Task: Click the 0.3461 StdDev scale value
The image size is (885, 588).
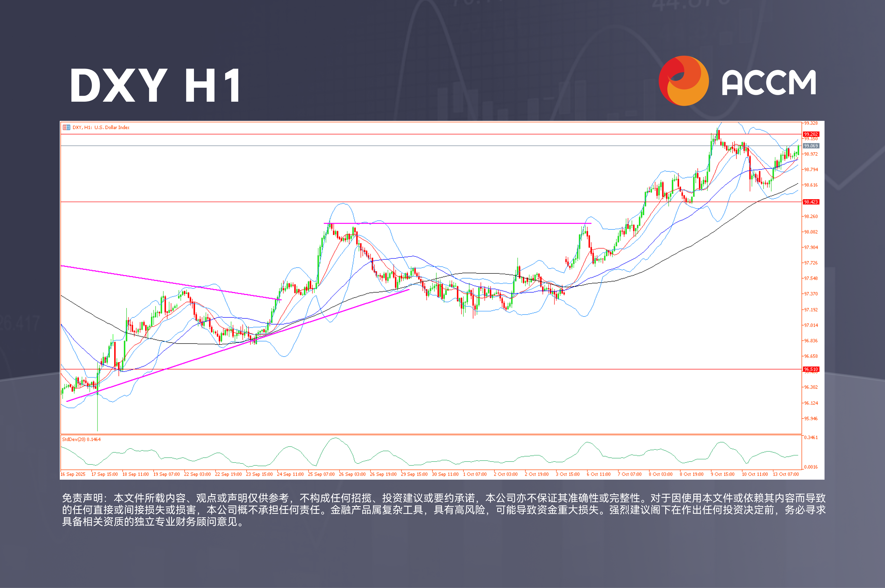Action: point(811,438)
